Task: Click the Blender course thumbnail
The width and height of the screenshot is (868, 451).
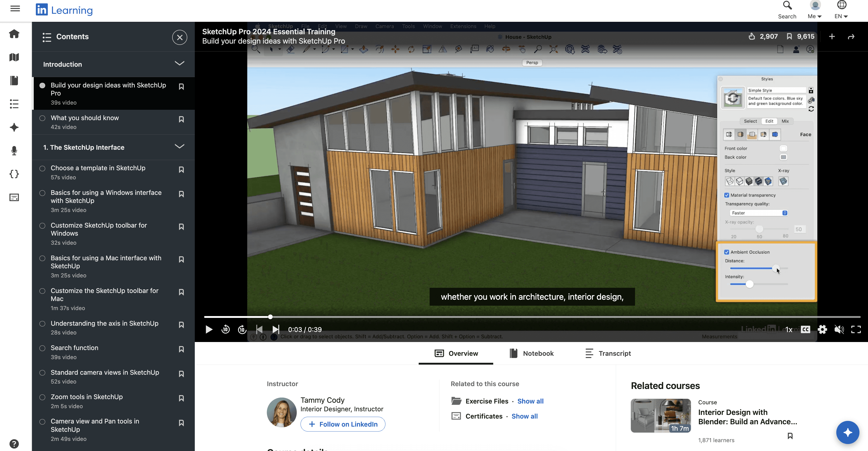Action: pyautogui.click(x=661, y=415)
